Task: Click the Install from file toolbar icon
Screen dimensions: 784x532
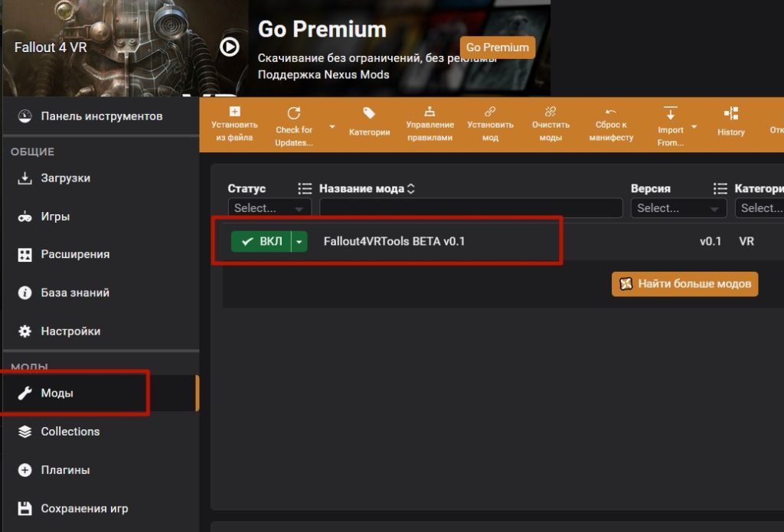Action: tap(234, 112)
